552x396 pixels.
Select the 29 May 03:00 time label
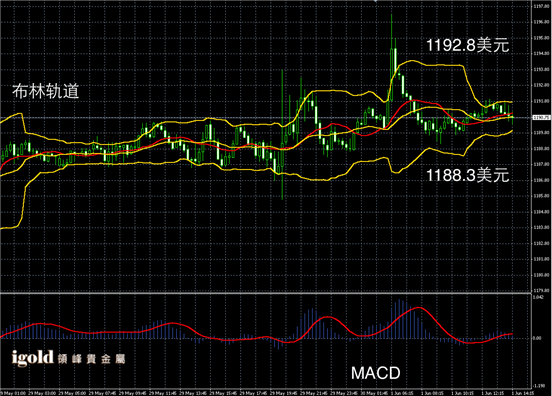[x=42, y=393]
